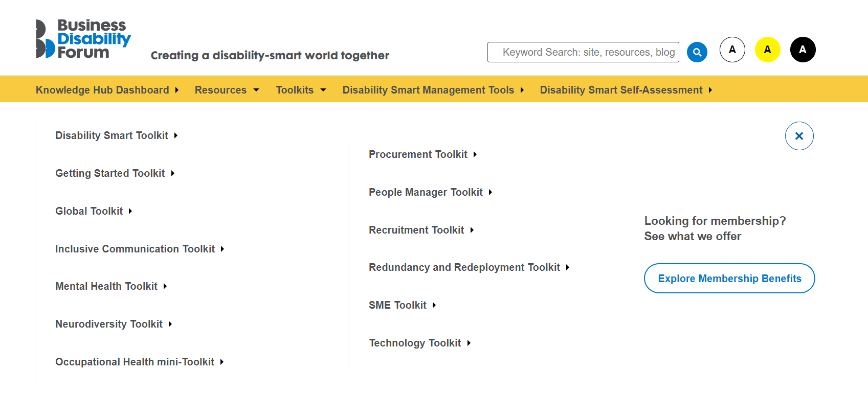The height and width of the screenshot is (393, 868).
Task: Open the Technology Toolkit
Action: pos(415,343)
